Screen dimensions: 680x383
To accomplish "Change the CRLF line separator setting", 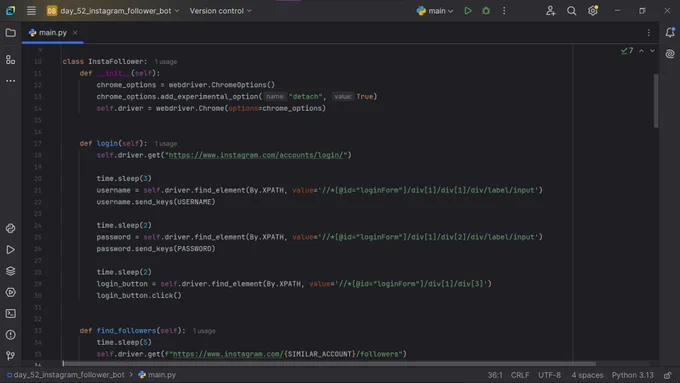I will [520, 375].
